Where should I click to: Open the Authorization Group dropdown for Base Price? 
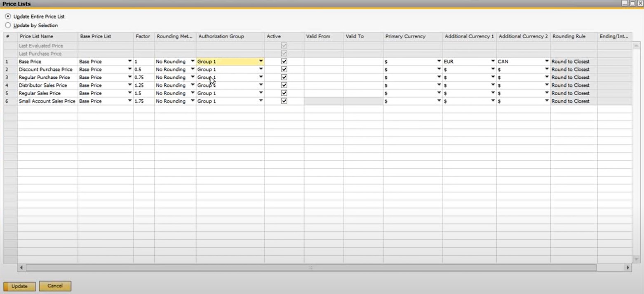(x=261, y=61)
